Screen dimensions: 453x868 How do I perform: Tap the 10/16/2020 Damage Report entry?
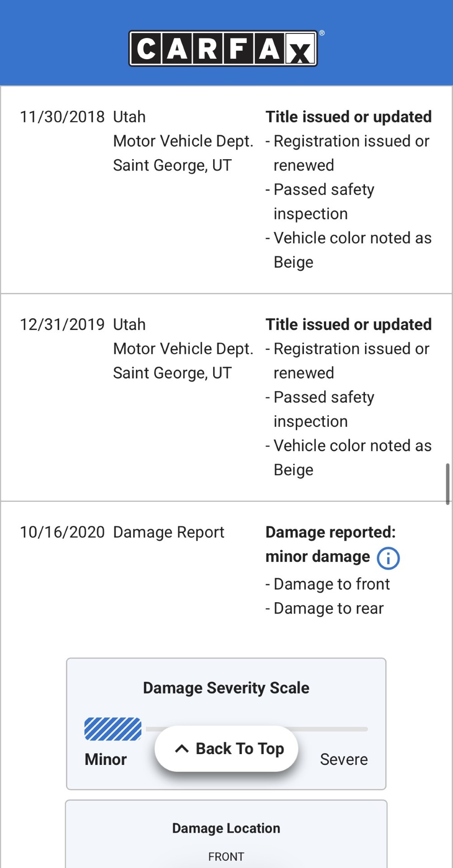point(122,532)
